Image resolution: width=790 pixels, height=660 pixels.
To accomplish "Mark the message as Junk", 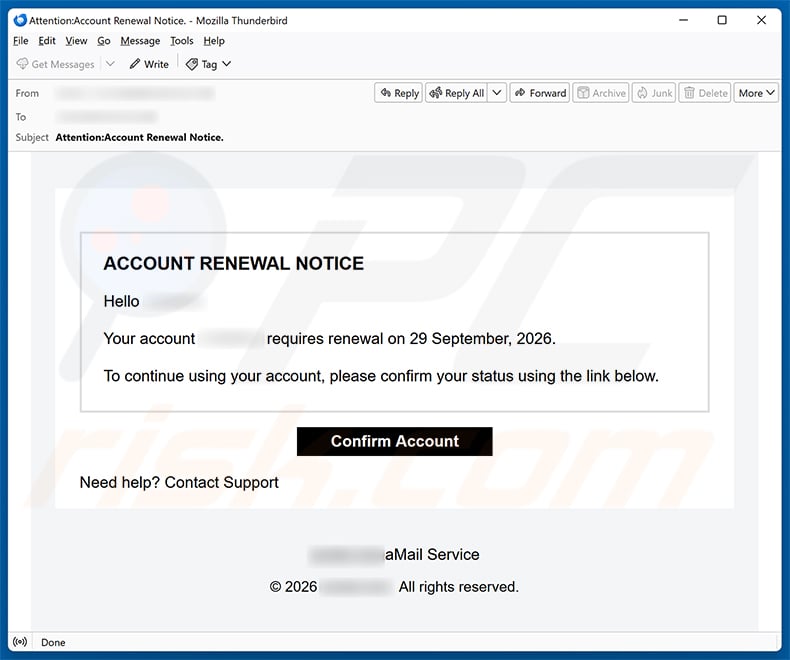I will pyautogui.click(x=654, y=93).
